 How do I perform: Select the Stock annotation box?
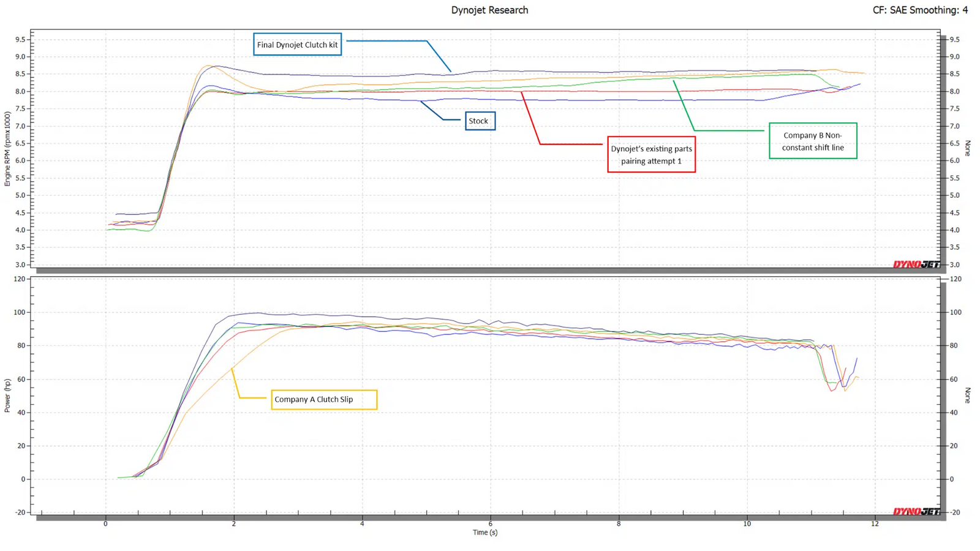(480, 121)
